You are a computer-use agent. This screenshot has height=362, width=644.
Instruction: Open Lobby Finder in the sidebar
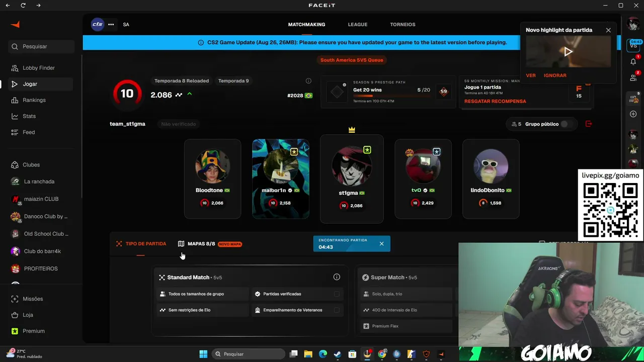click(x=41, y=68)
